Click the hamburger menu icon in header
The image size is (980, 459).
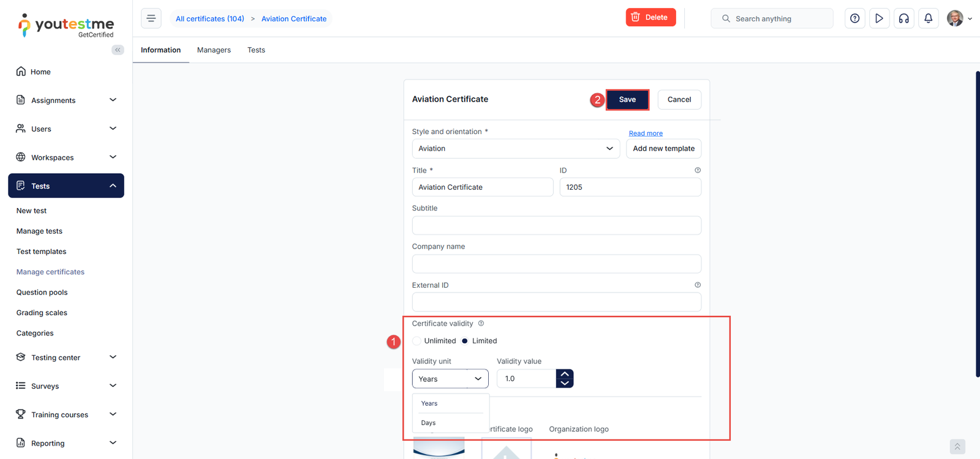tap(151, 18)
